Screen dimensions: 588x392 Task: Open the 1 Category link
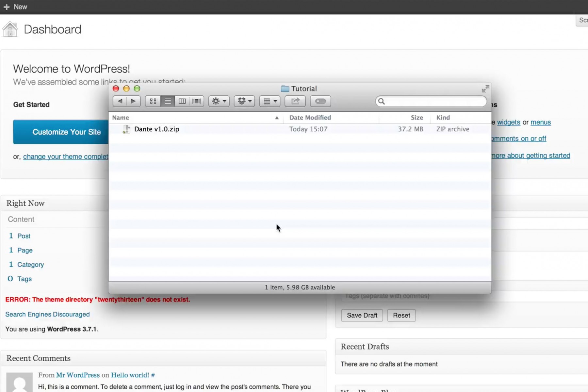tap(26, 265)
